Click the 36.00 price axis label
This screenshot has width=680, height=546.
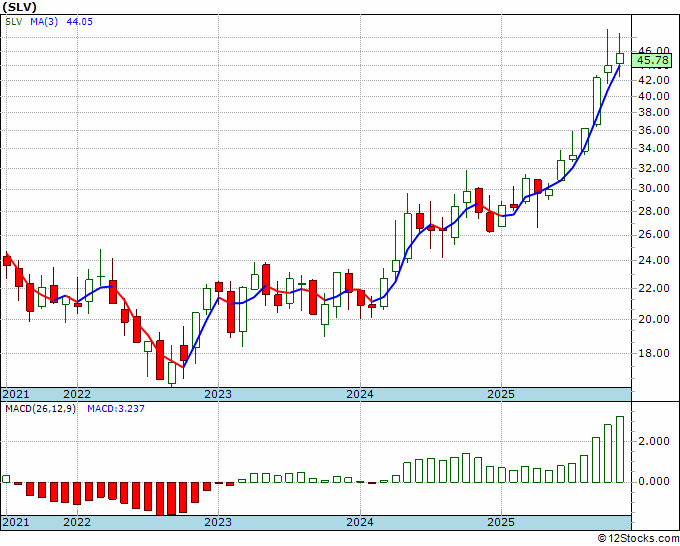[x=654, y=130]
